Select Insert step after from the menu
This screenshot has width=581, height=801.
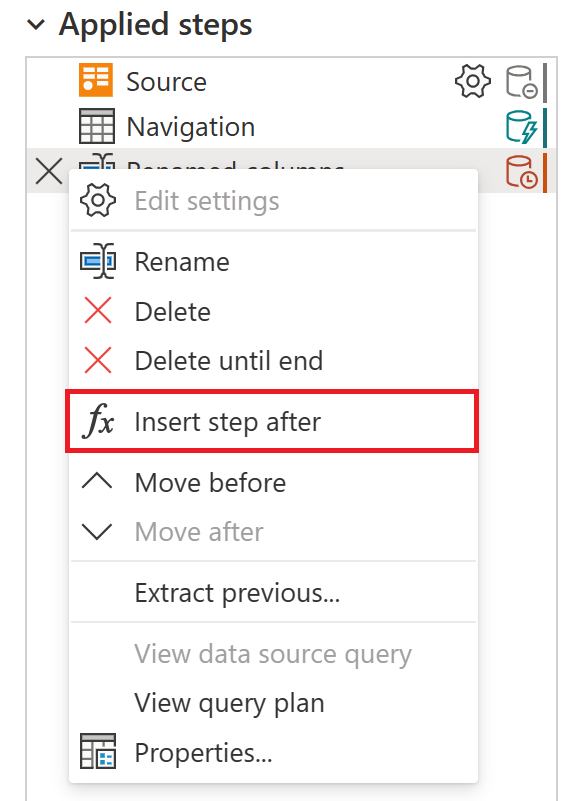(x=228, y=421)
